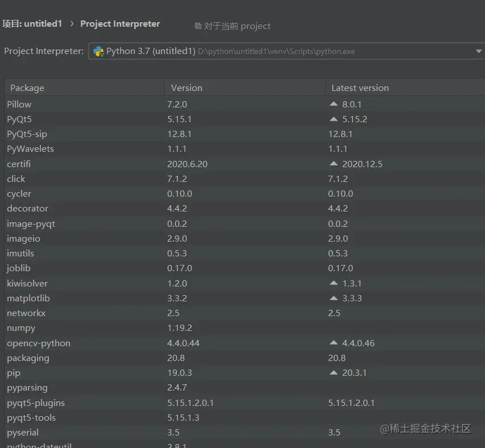The image size is (485, 448).
Task: Select the certifi package
Action: tap(19, 164)
